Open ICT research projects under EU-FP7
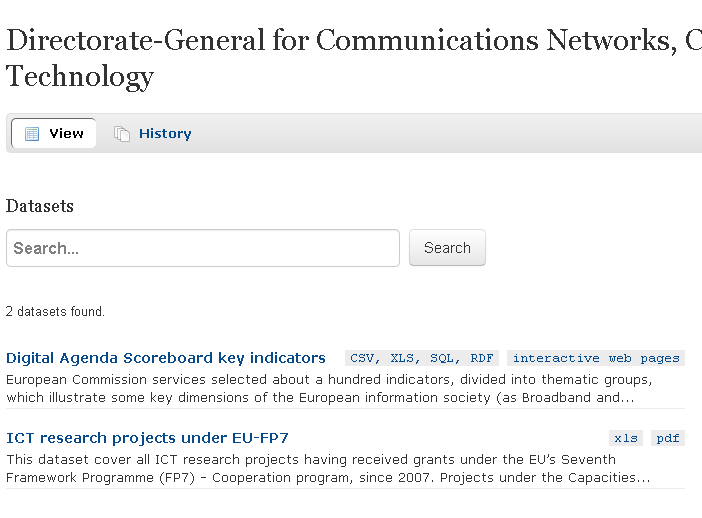The width and height of the screenshot is (702, 518). tap(147, 438)
